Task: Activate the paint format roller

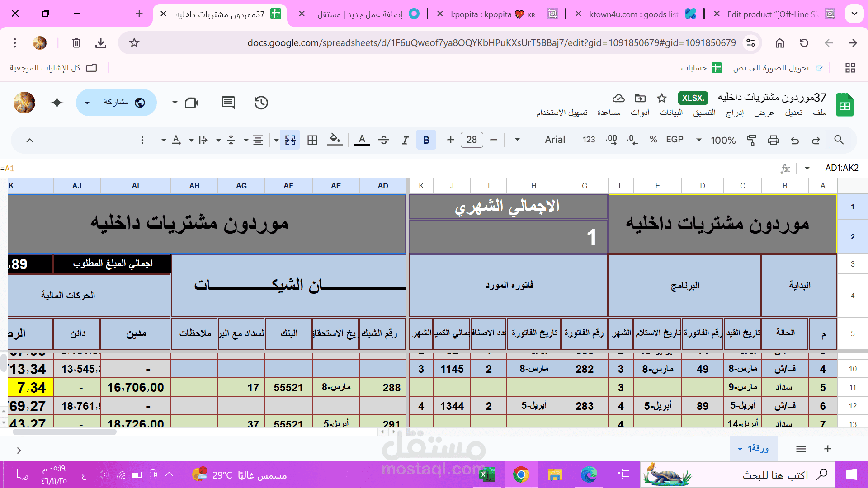Action: tap(751, 140)
